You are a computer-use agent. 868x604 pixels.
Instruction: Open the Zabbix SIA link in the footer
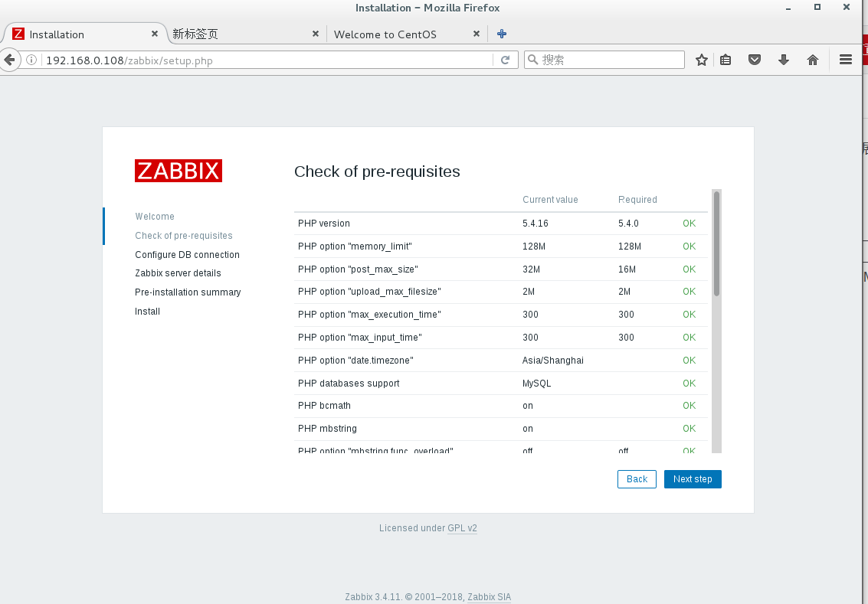pyautogui.click(x=490, y=597)
